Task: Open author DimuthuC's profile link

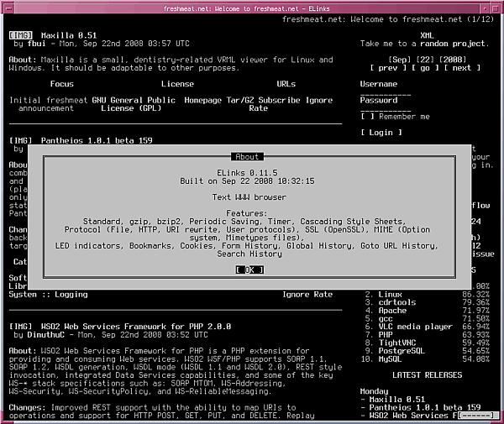Action: point(45,335)
